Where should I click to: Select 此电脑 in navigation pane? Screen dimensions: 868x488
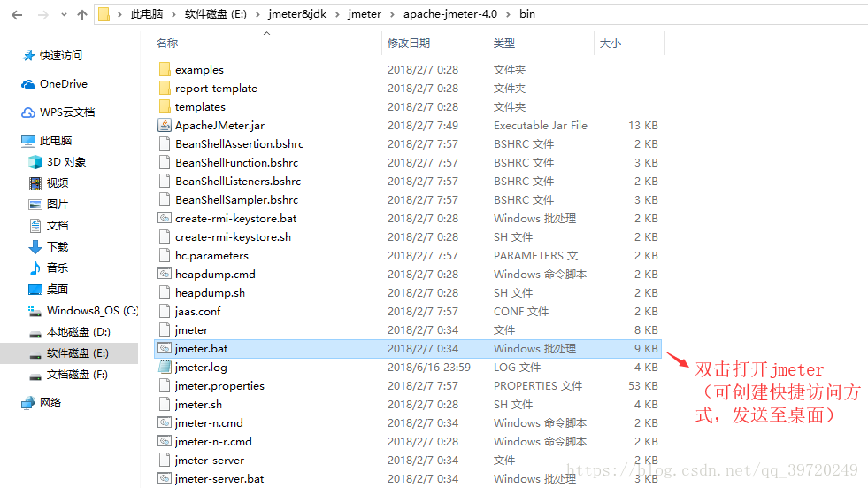pos(56,140)
